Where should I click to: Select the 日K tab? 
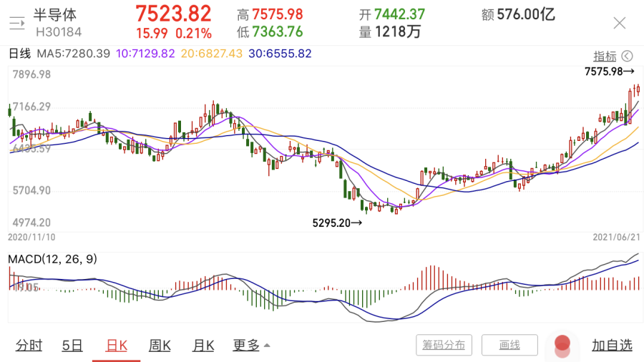(116, 345)
